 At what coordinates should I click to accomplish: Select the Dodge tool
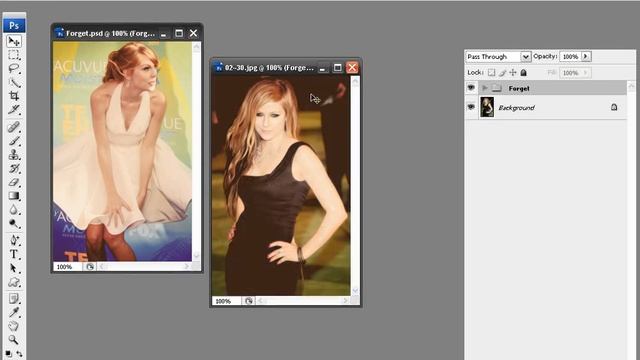(14, 224)
